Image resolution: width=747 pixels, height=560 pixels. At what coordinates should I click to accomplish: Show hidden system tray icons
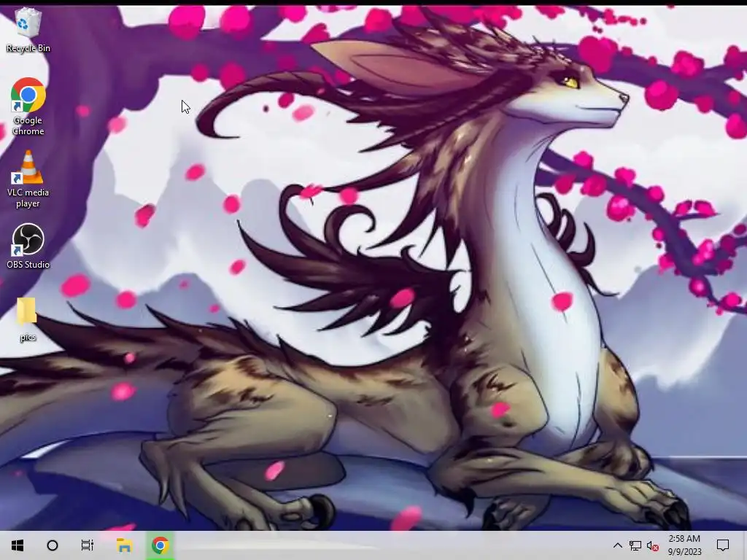pos(617,545)
